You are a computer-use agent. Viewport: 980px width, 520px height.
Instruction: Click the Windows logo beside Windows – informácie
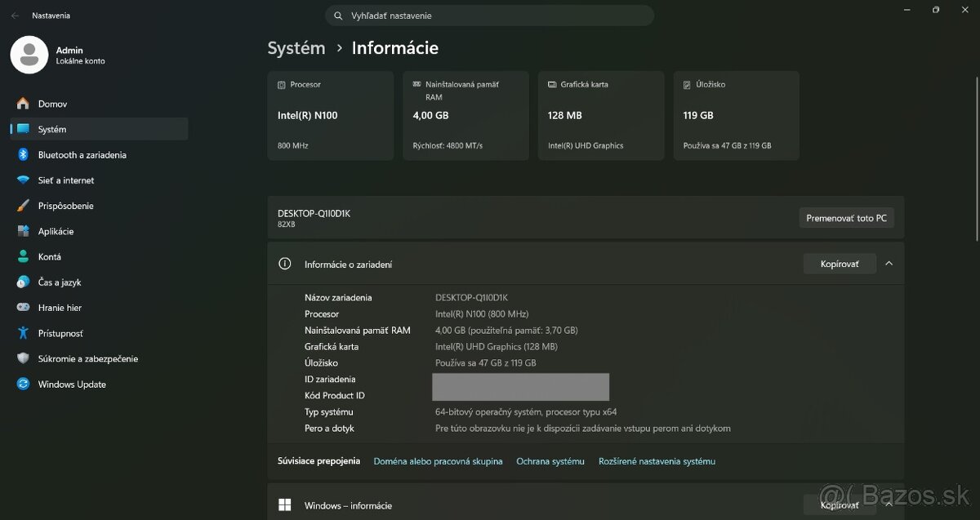[x=285, y=505]
